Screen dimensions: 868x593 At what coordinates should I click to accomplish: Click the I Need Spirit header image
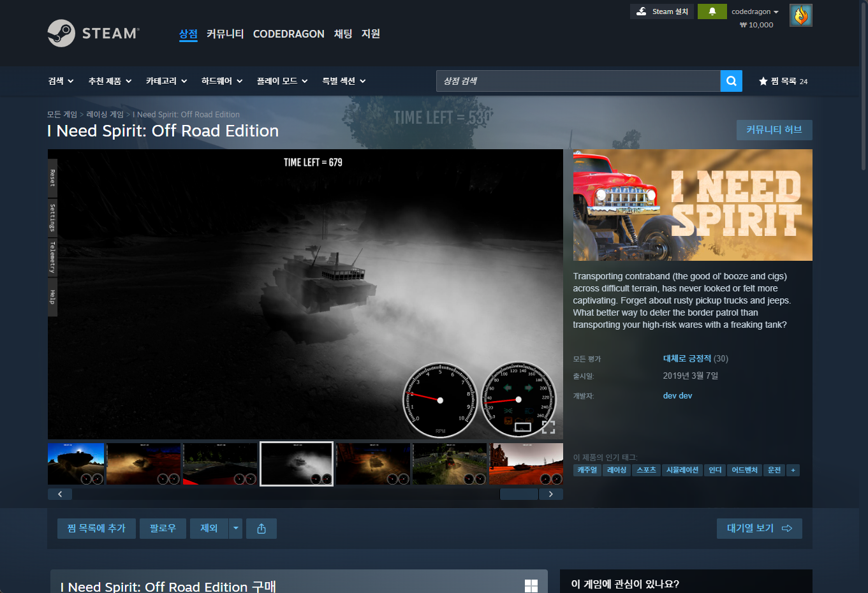point(693,205)
